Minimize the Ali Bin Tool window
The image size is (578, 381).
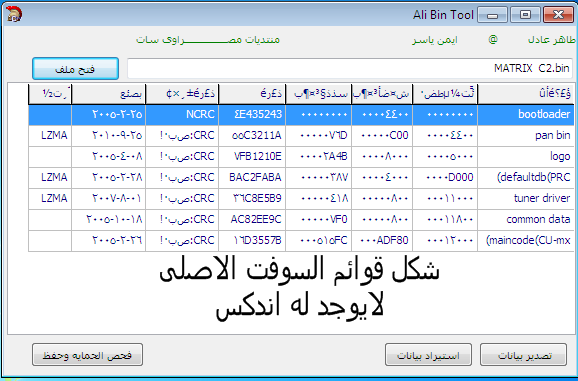[x=492, y=15]
